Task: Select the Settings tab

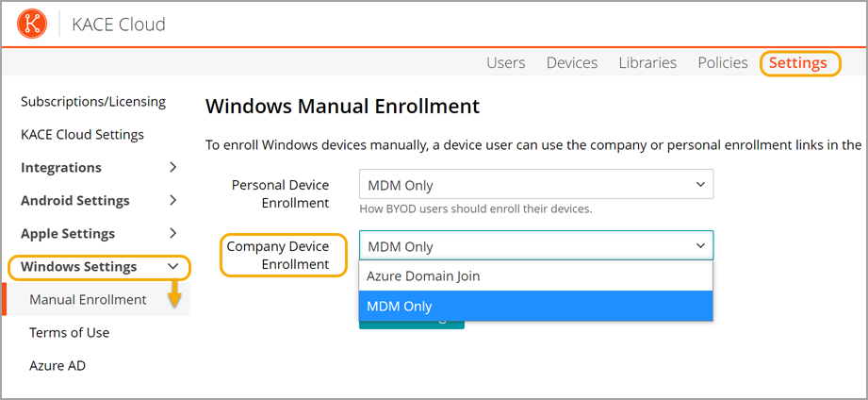Action: [x=797, y=62]
